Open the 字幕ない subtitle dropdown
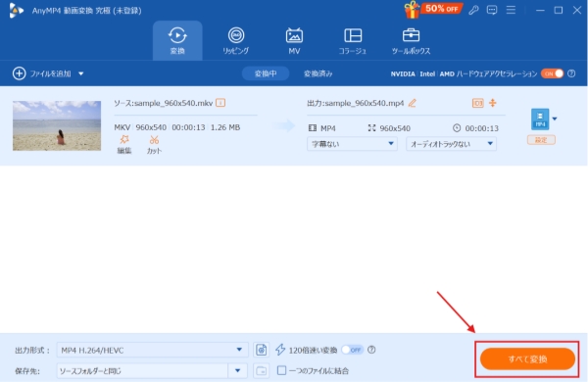 pos(352,144)
